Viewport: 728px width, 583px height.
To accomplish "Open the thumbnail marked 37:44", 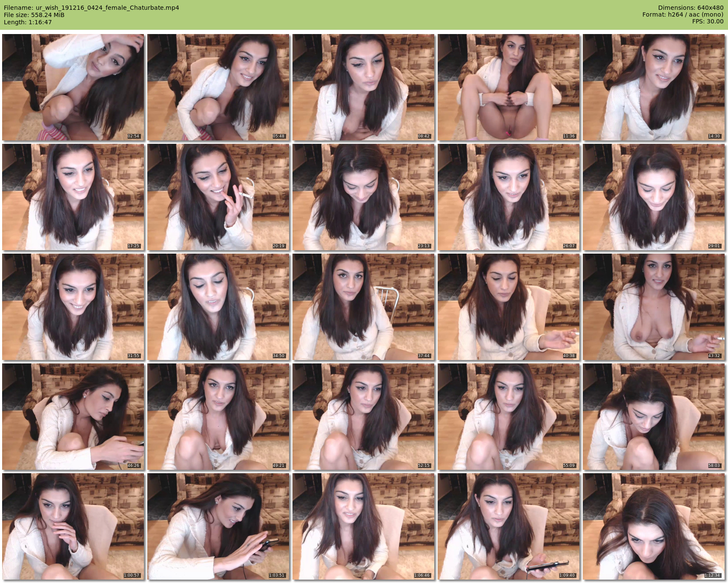I will 364,307.
